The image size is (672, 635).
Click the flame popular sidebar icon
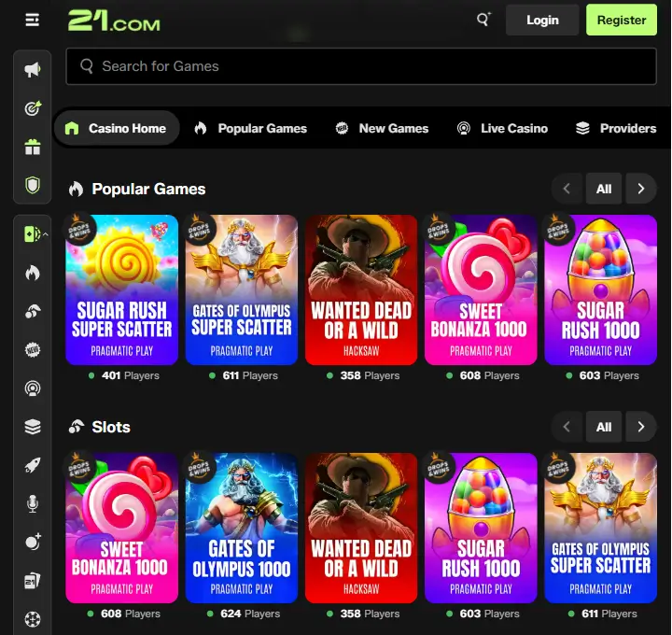[33, 273]
